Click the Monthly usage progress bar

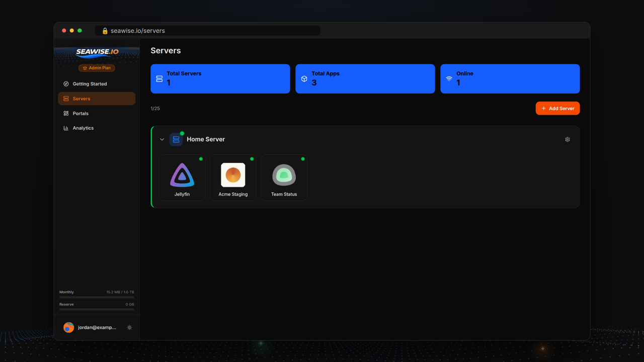pos(97,298)
